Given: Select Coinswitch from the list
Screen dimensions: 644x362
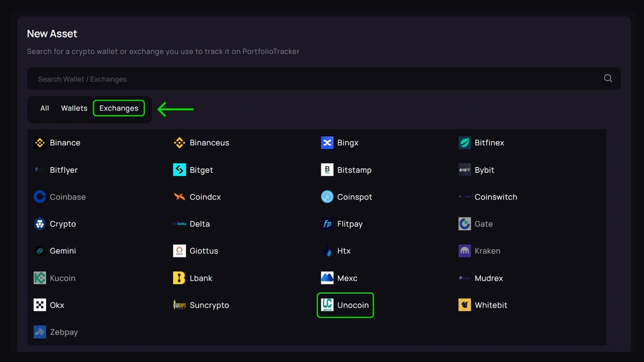Looking at the screenshot, I should (495, 197).
